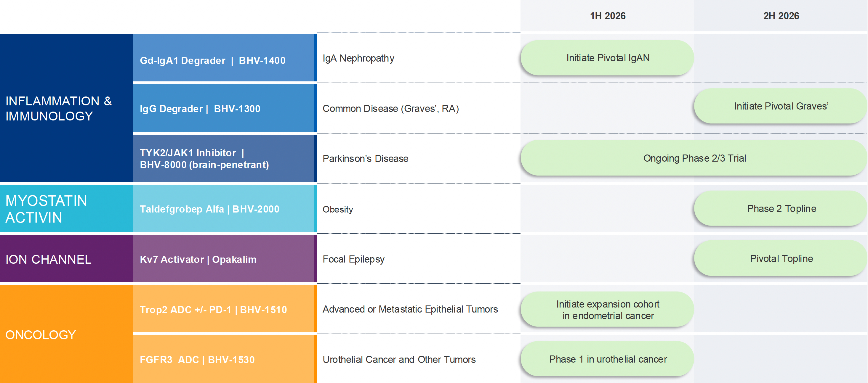
Task: Click the Kv7 Activator Opakalim cell
Action: 224,259
